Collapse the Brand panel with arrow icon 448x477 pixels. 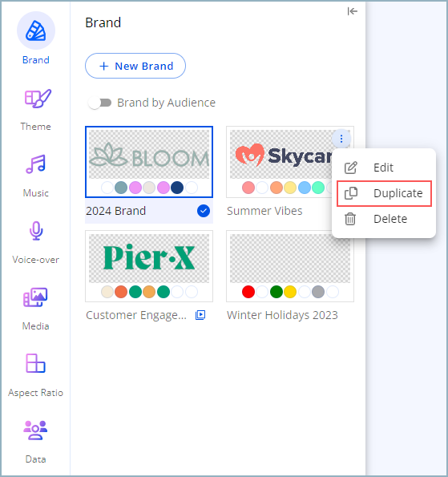(x=352, y=11)
